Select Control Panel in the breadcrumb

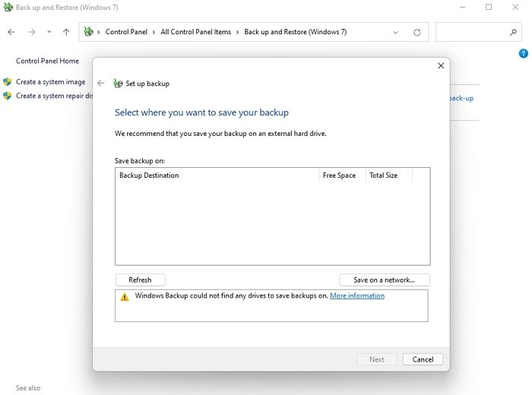click(x=126, y=32)
